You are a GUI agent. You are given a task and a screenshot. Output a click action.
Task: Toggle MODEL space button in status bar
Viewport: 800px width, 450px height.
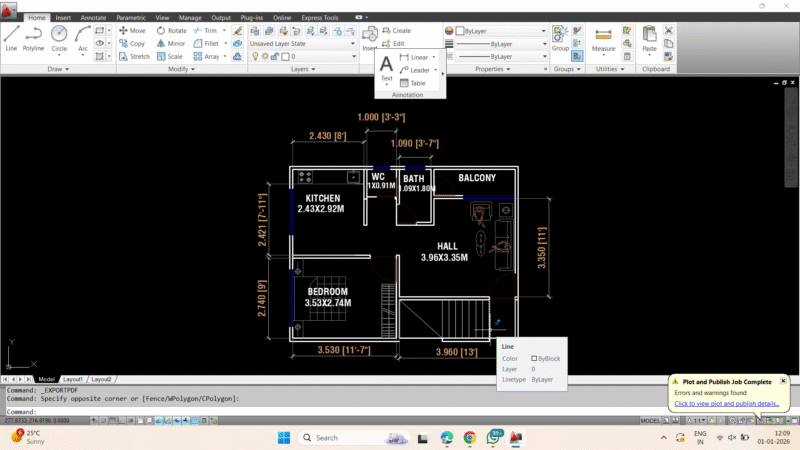(650, 420)
